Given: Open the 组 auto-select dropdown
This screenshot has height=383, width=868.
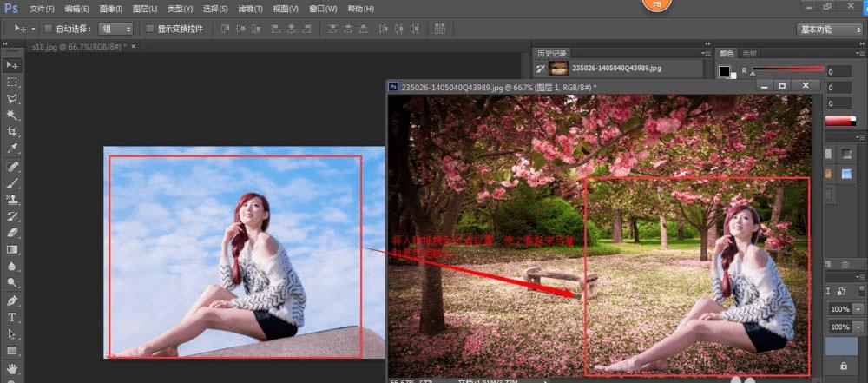Looking at the screenshot, I should point(115,29).
